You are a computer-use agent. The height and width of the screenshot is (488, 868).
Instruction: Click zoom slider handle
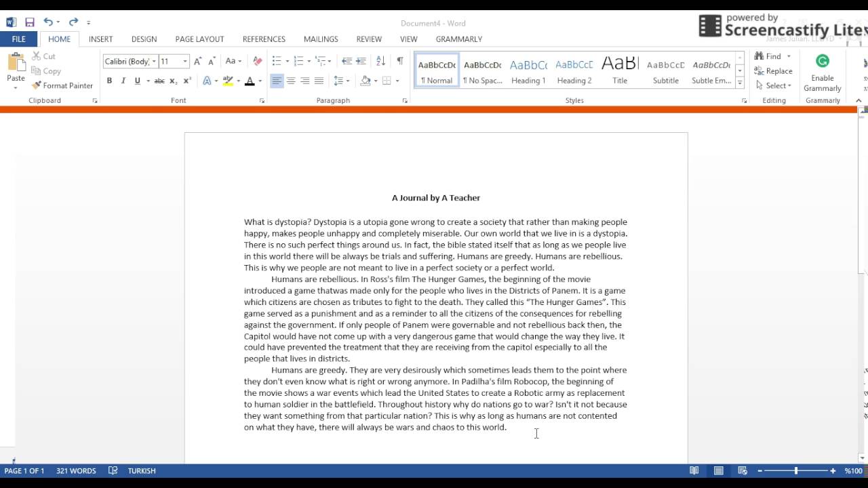click(796, 470)
